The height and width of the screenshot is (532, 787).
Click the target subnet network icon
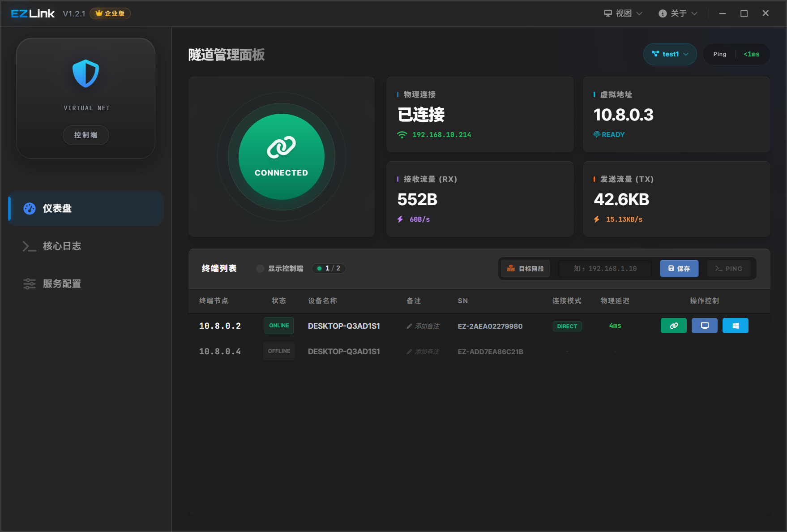(511, 269)
